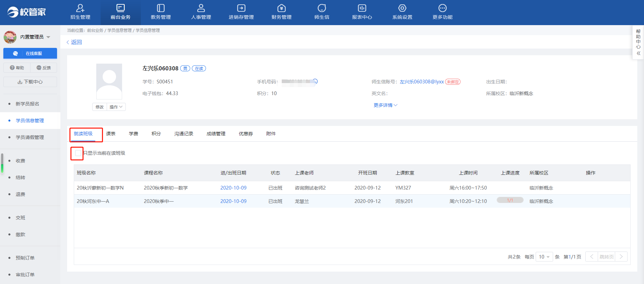Open the 操作 dropdown under photo

(116, 107)
